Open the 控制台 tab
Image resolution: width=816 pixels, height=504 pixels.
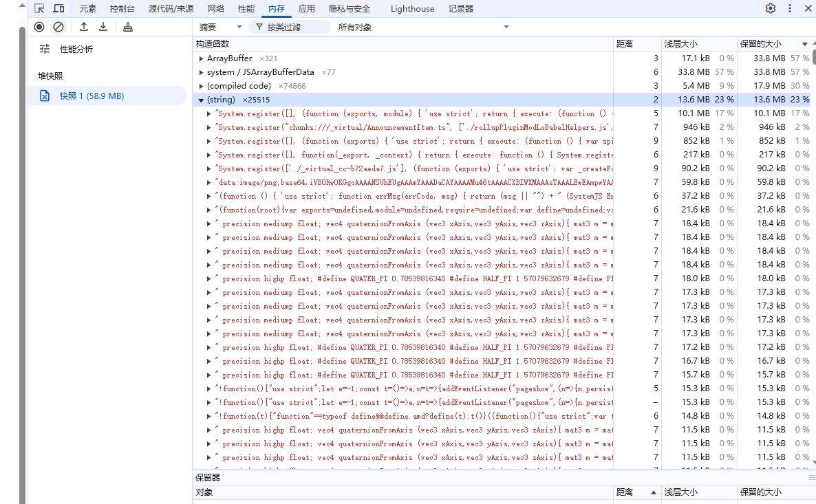point(122,9)
